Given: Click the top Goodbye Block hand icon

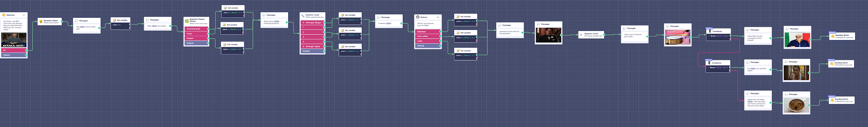Looking at the screenshot, I should [x=833, y=36].
